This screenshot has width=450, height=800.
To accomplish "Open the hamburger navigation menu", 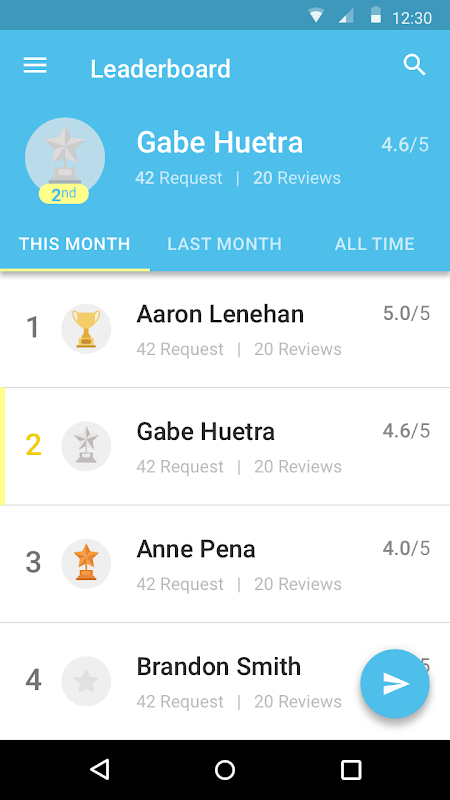I will (35, 65).
